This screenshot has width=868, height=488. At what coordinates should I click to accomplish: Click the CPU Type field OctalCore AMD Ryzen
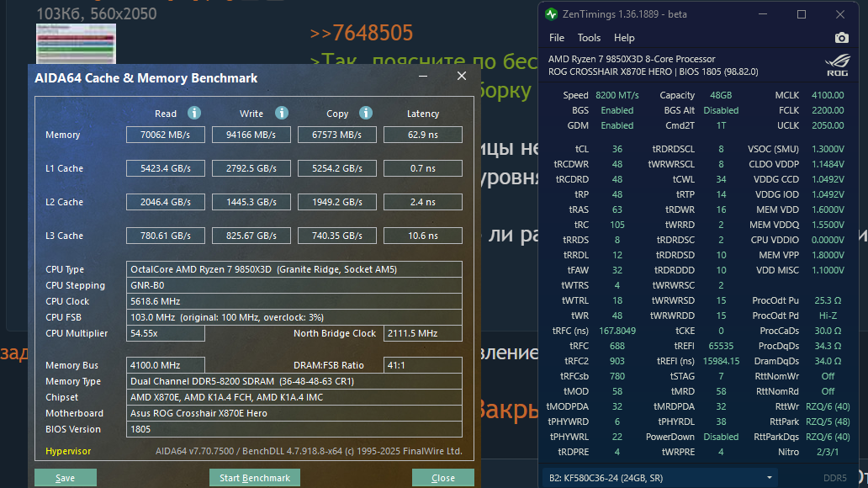(x=294, y=269)
